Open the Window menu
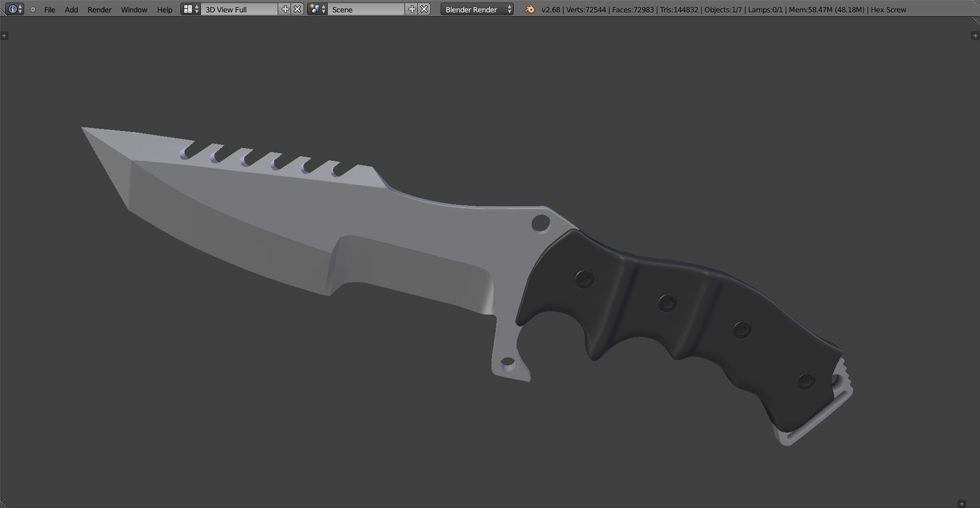The width and height of the screenshot is (980, 508). coord(134,9)
